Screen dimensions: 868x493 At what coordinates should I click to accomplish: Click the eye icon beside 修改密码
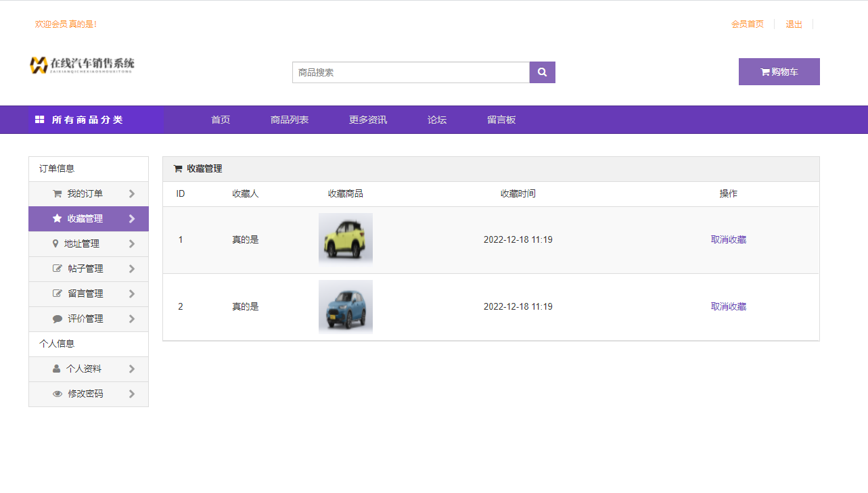click(x=58, y=394)
